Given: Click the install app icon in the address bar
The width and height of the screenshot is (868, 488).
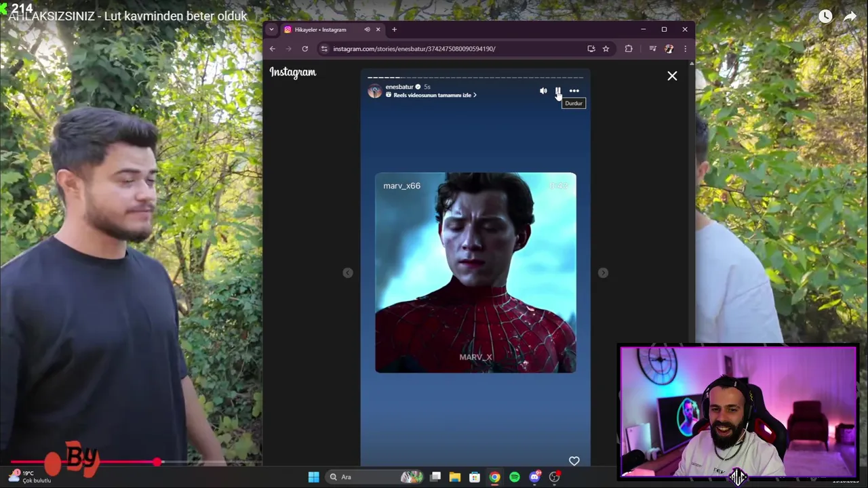Looking at the screenshot, I should click(x=591, y=49).
